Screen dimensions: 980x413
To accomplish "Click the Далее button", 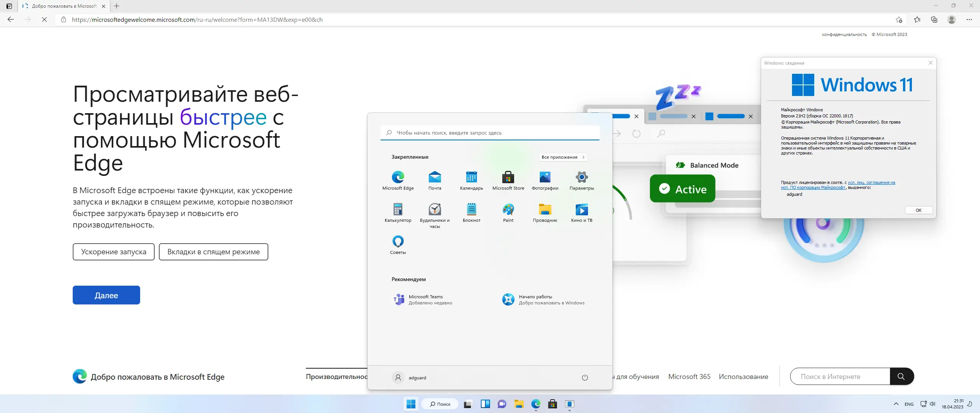I will coord(106,295).
